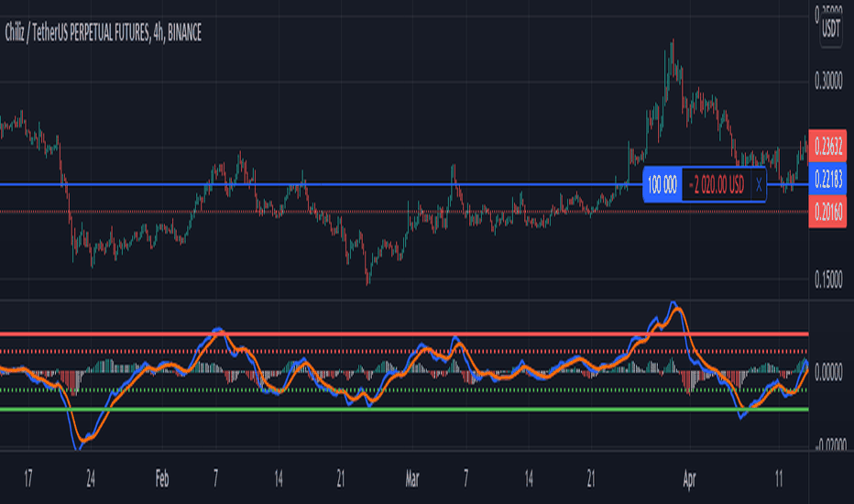Viewport: 854px width, 504px height.
Task: Click the 0.15000 price axis value
Action: [x=828, y=280]
